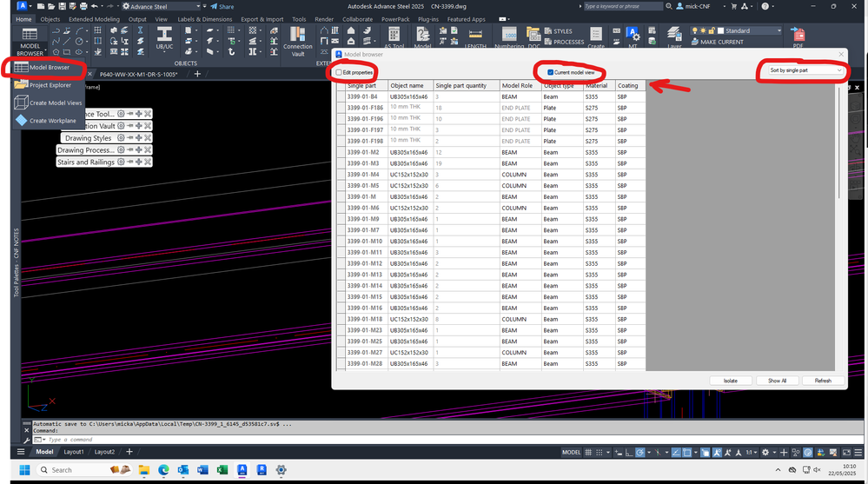Click the Excel icon in Windows taskbar
The height and width of the screenshot is (484, 868).
coord(222,469)
